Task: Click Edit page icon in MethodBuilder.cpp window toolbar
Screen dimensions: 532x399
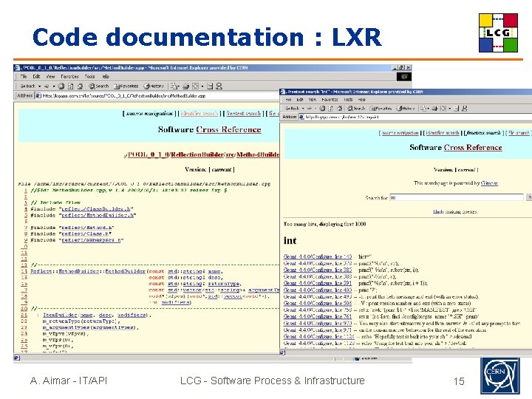Action: click(195, 86)
